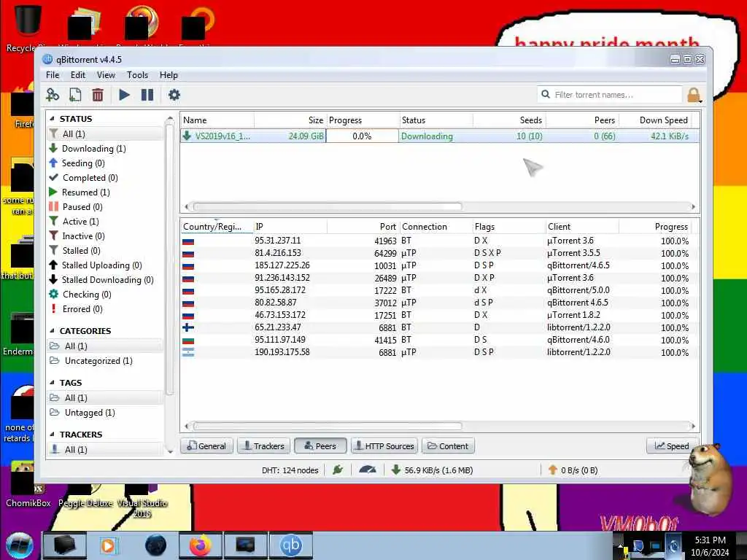This screenshot has width=747, height=560.
Task: Sort torrents by the Name column header
Action: pyautogui.click(x=217, y=120)
